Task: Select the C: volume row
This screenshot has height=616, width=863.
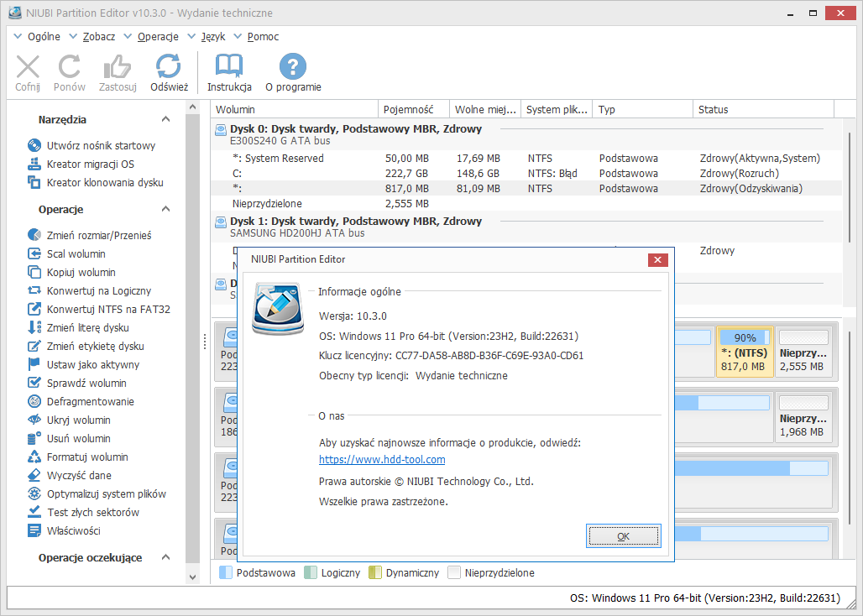Action: 526,173
